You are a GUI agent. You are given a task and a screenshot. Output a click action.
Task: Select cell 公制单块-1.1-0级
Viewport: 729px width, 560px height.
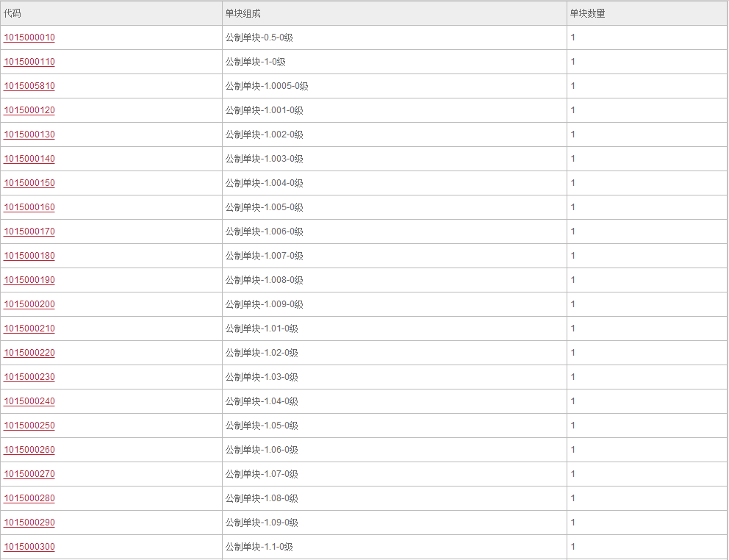coord(394,547)
